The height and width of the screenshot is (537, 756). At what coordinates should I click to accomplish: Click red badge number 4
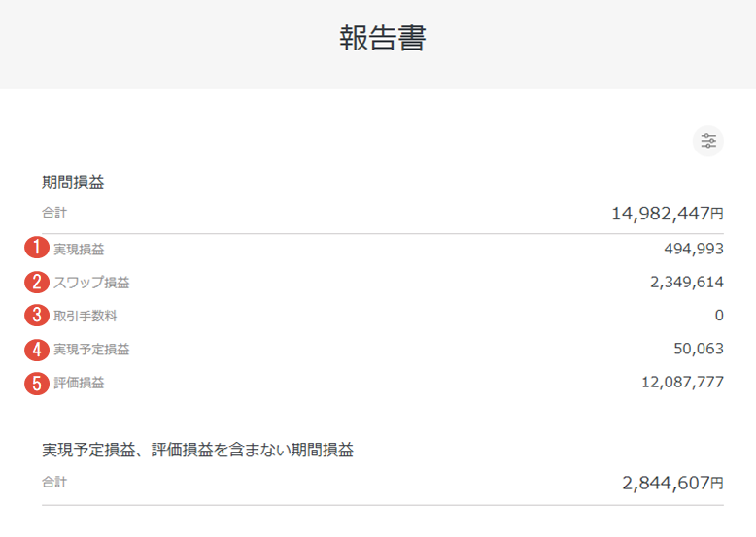(37, 350)
